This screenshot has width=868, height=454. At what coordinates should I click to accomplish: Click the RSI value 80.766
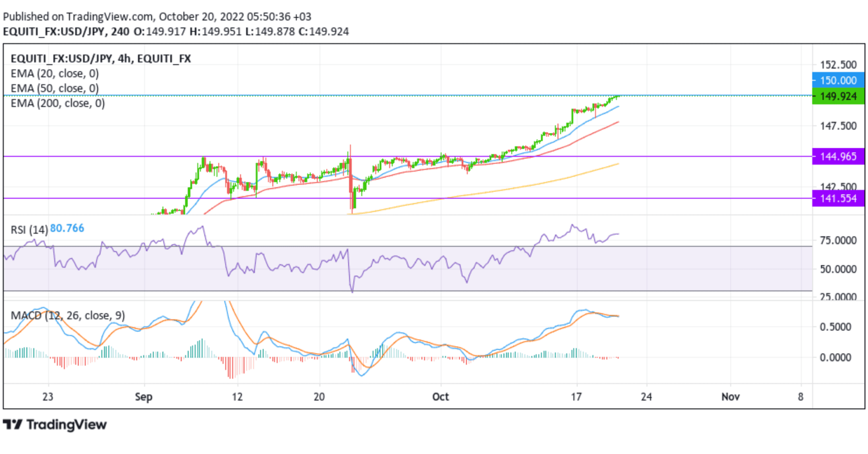(67, 228)
